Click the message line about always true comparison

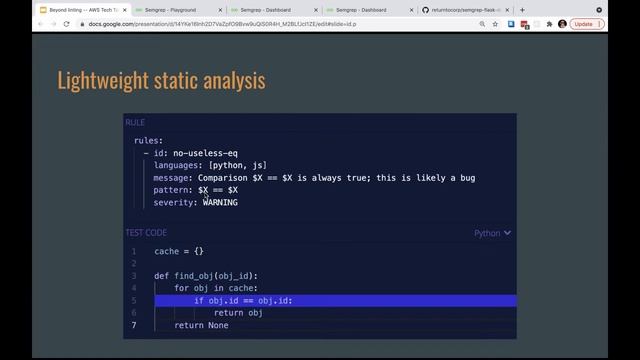[x=314, y=178]
